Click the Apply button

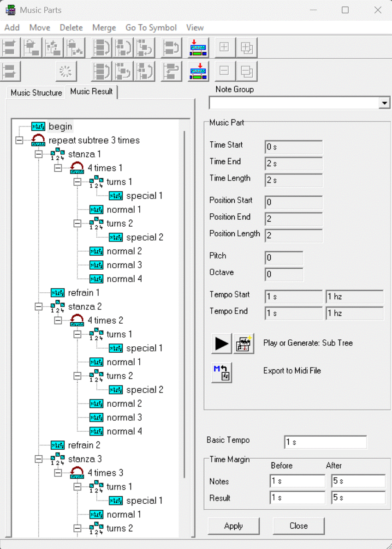pyautogui.click(x=233, y=526)
